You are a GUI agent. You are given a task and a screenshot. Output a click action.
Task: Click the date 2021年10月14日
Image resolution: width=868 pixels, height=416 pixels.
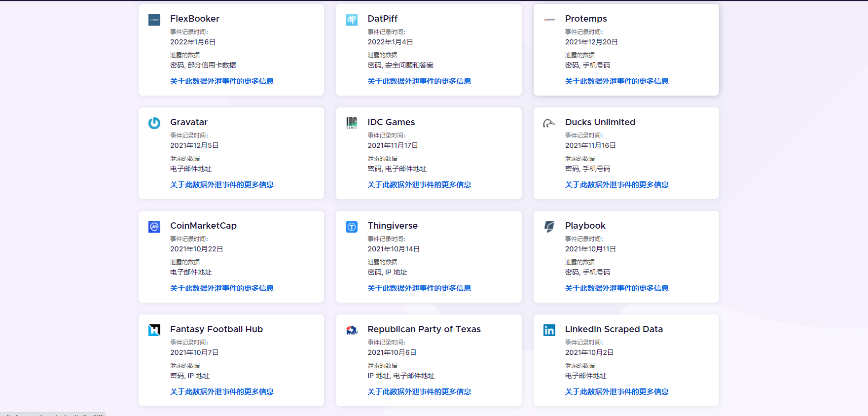coord(394,249)
